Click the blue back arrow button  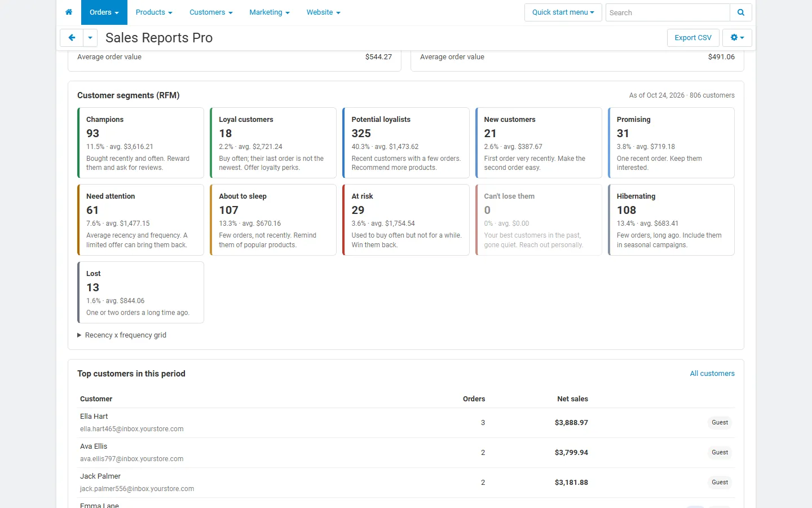72,38
